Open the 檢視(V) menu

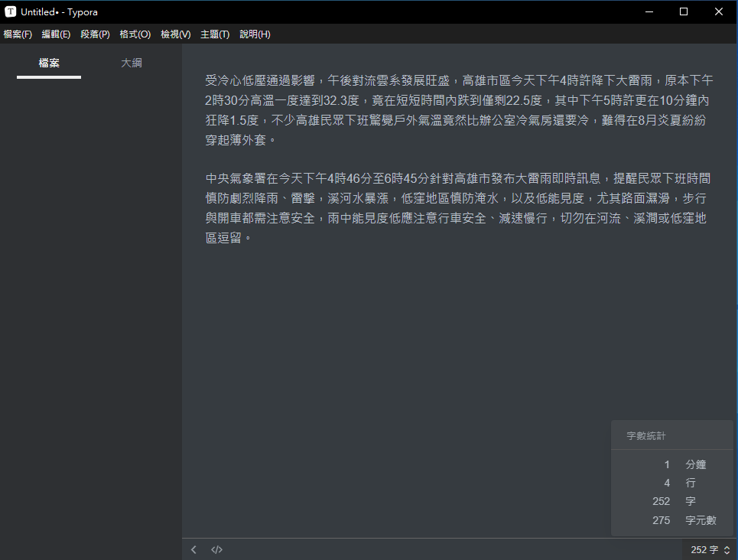coord(175,34)
